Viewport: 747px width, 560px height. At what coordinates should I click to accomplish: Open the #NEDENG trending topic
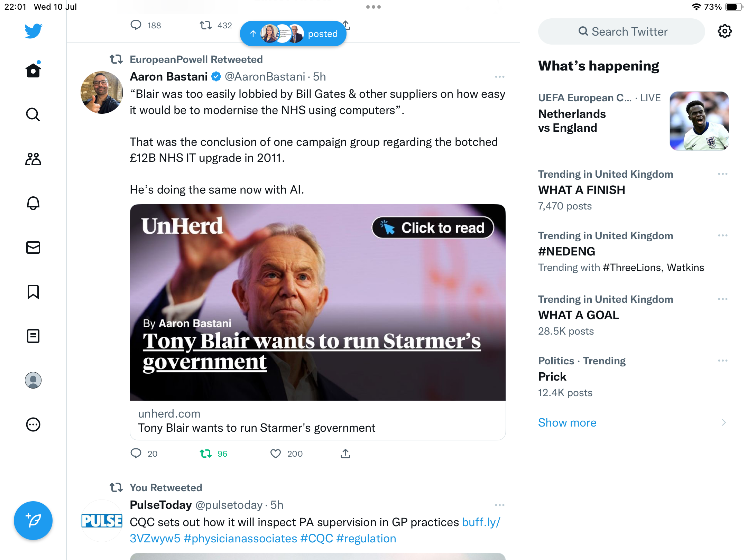(566, 252)
